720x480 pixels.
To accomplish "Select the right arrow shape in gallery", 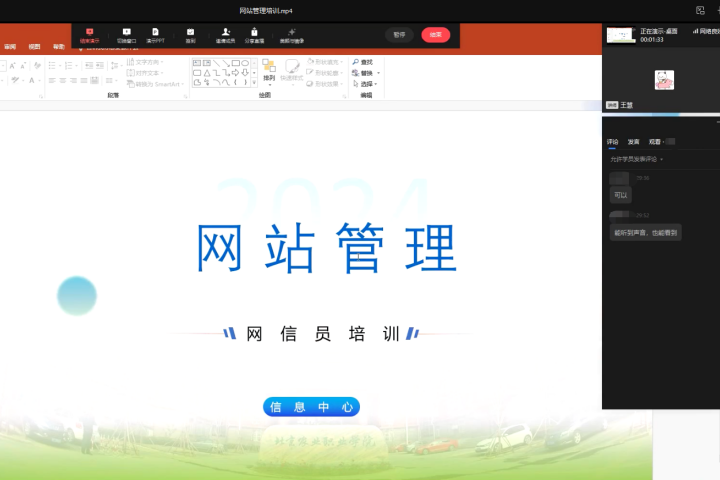I will click(234, 73).
